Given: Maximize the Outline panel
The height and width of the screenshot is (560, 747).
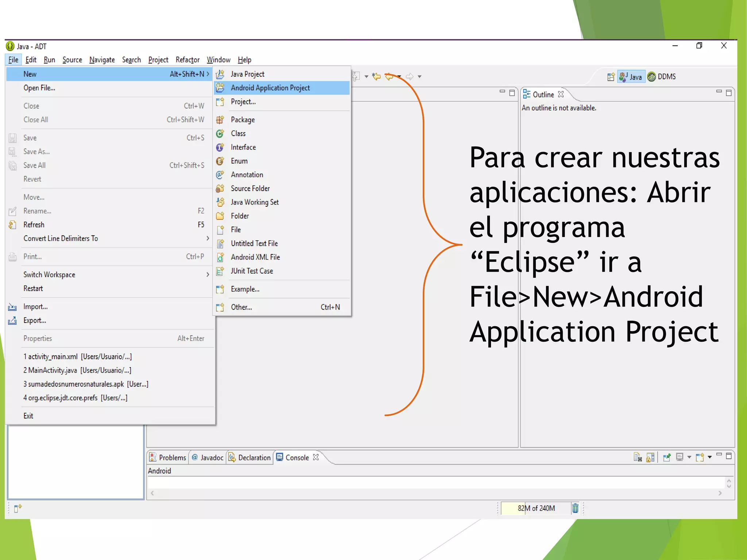Looking at the screenshot, I should pyautogui.click(x=729, y=93).
